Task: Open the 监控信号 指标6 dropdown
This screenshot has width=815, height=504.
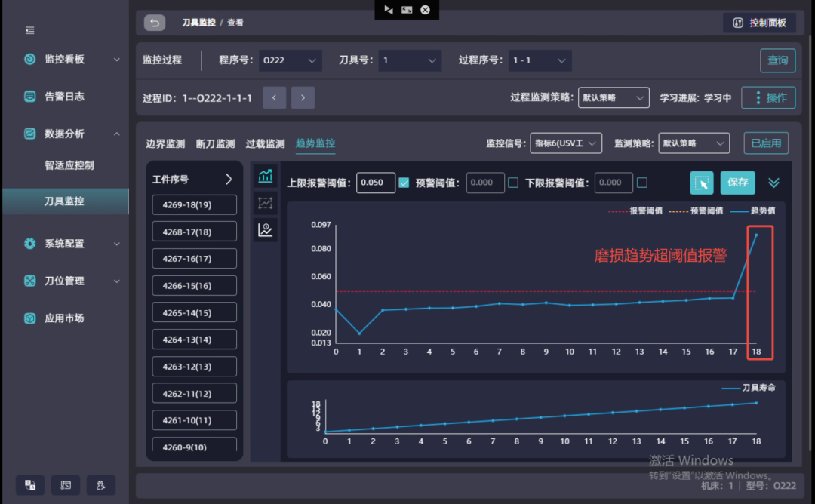Action: click(x=566, y=143)
